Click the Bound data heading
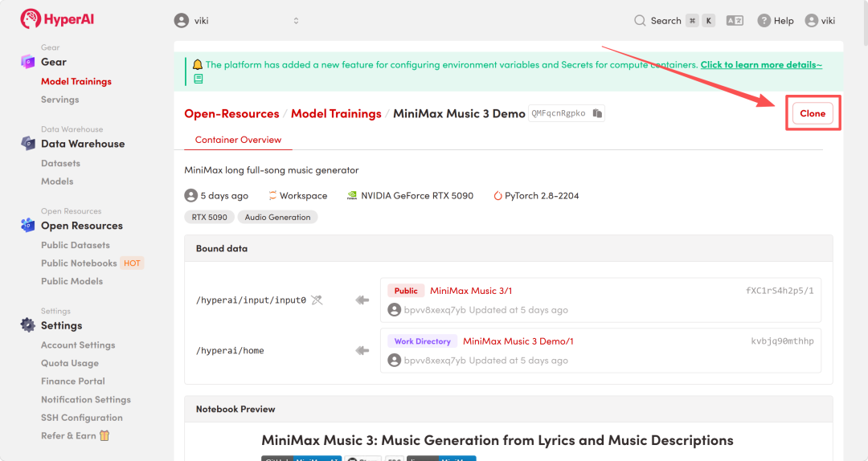Screen dimensions: 868x461 tap(222, 248)
